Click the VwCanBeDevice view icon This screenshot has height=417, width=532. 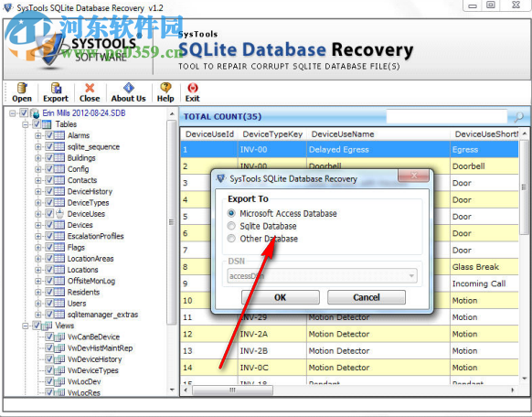tap(59, 337)
